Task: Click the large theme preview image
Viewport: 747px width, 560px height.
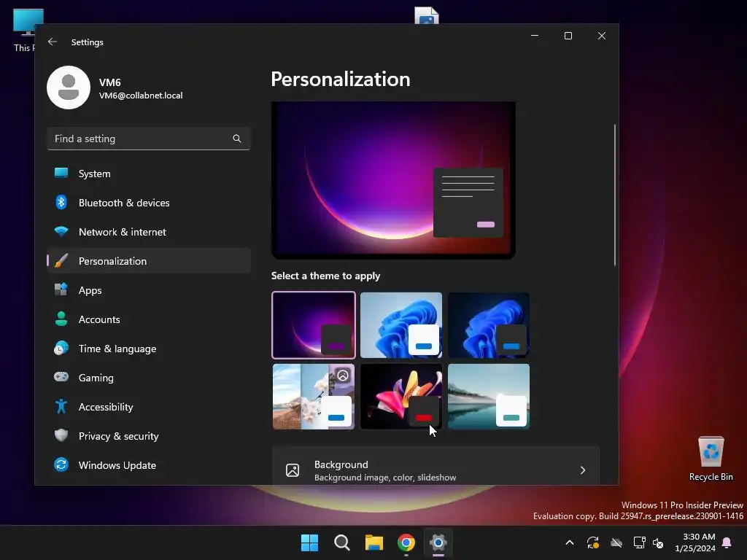Action: click(393, 180)
